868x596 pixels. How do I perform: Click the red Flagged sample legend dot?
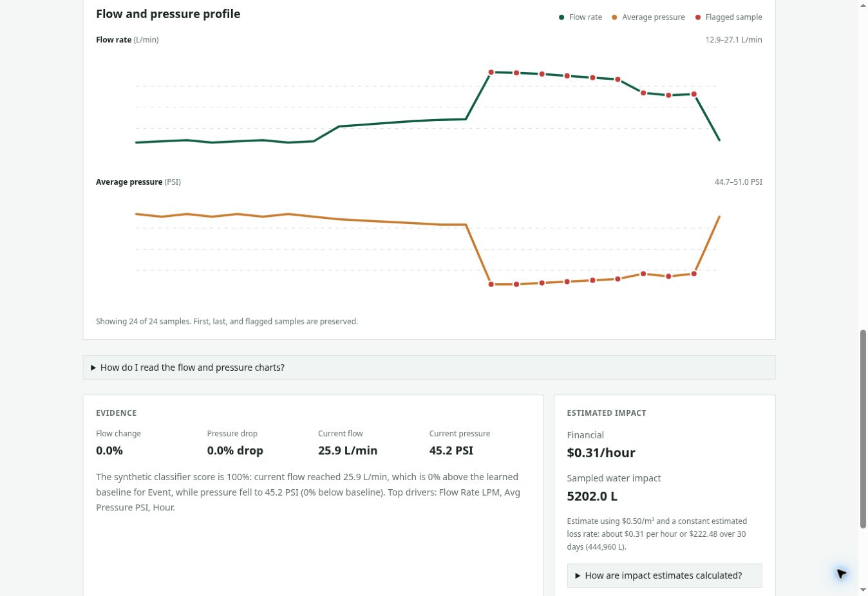[x=698, y=17]
